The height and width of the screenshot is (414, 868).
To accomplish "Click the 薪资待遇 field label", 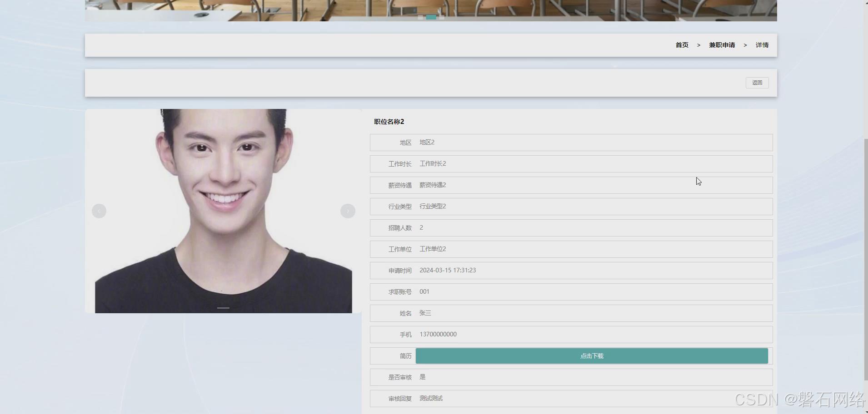I will tap(400, 186).
